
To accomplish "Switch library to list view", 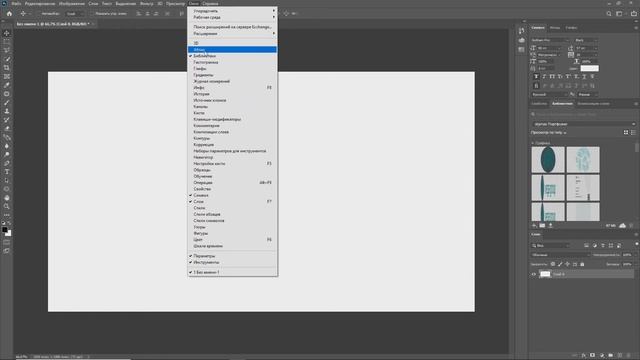I will click(x=633, y=132).
